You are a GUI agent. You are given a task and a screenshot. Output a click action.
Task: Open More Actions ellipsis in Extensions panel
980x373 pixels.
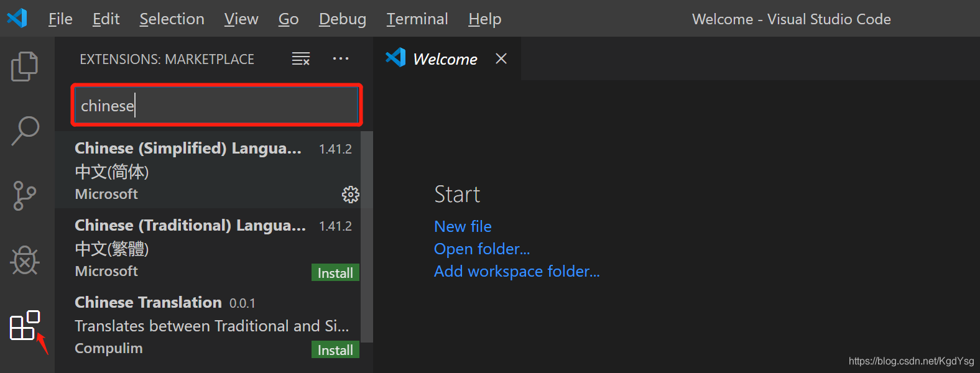click(x=341, y=59)
